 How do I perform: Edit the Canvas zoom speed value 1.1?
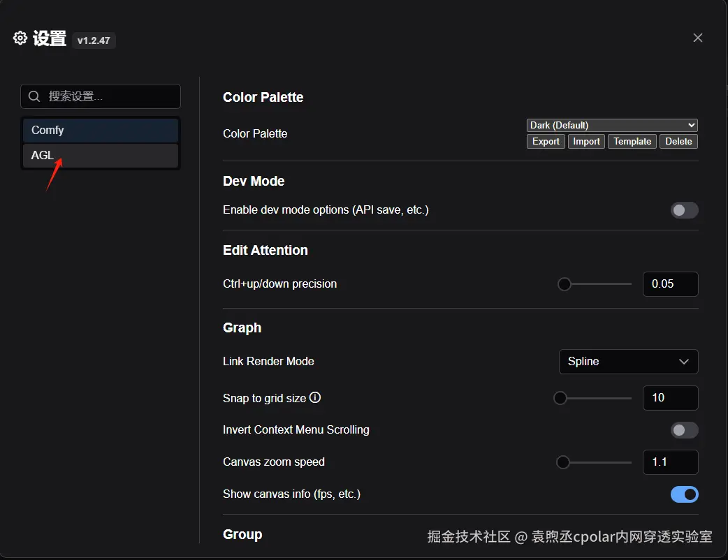[670, 462]
